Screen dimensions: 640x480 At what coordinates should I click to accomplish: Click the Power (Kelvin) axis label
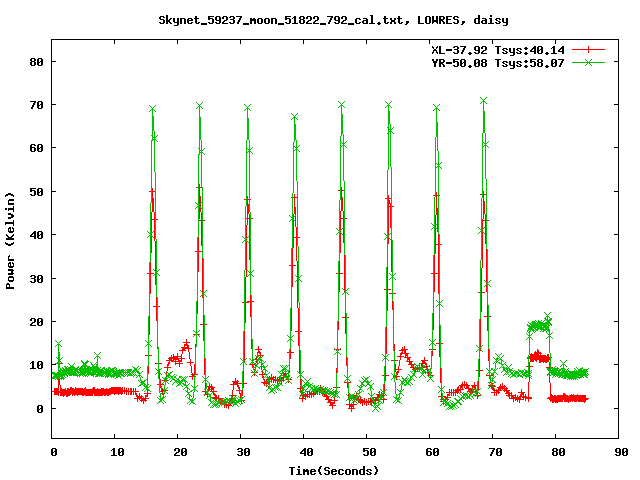(10, 241)
